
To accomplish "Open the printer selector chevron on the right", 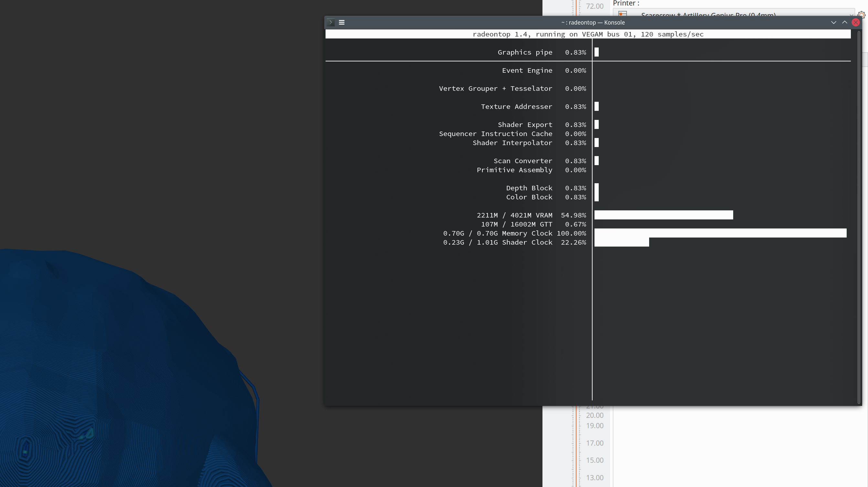I will (852, 15).
